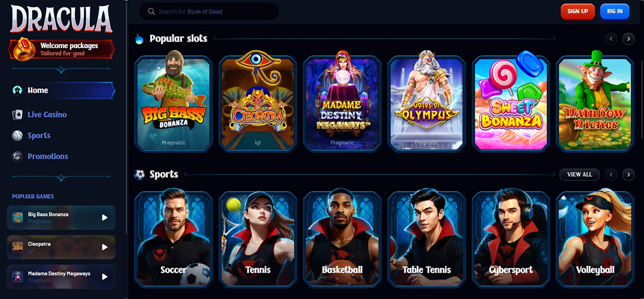644x299 pixels.
Task: Play Big Bass Bonanza from popular games list
Action: pos(105,218)
